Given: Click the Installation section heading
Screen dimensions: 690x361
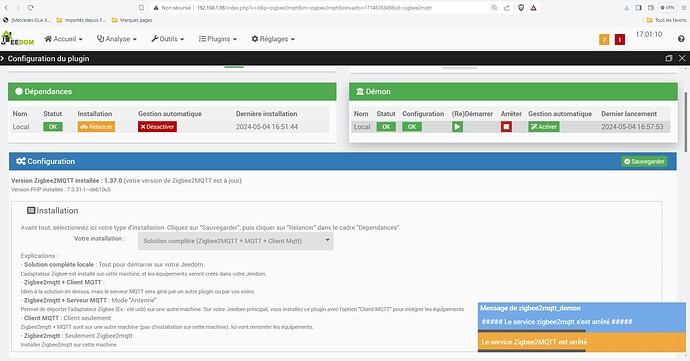Looking at the screenshot, I should click(52, 211).
